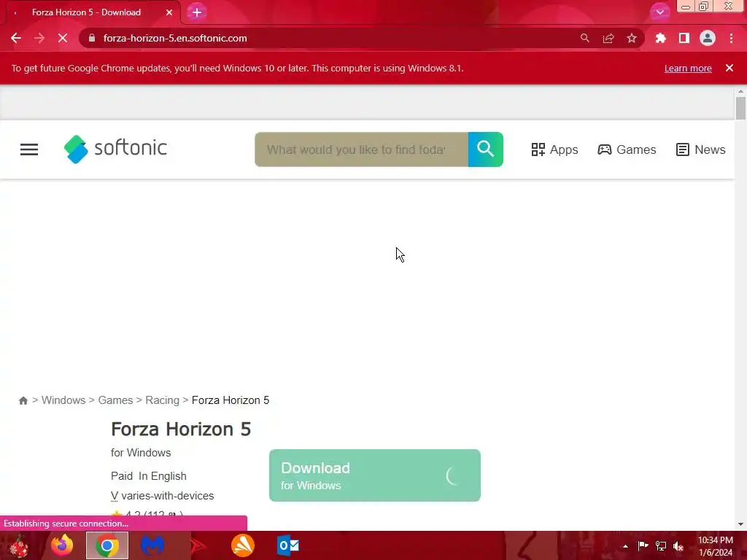
Task: Open the network status tray icon
Action: pyautogui.click(x=661, y=545)
